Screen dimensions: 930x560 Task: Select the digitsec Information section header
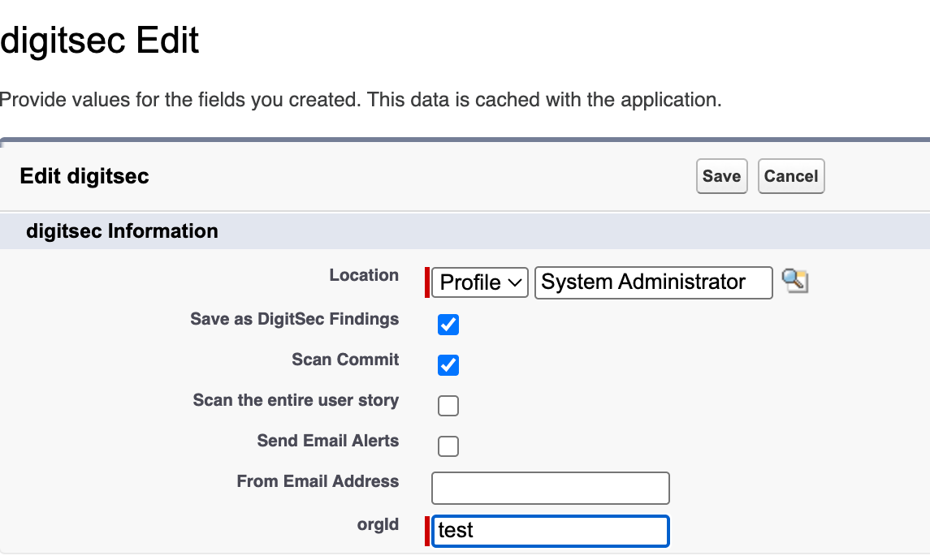[x=122, y=230]
